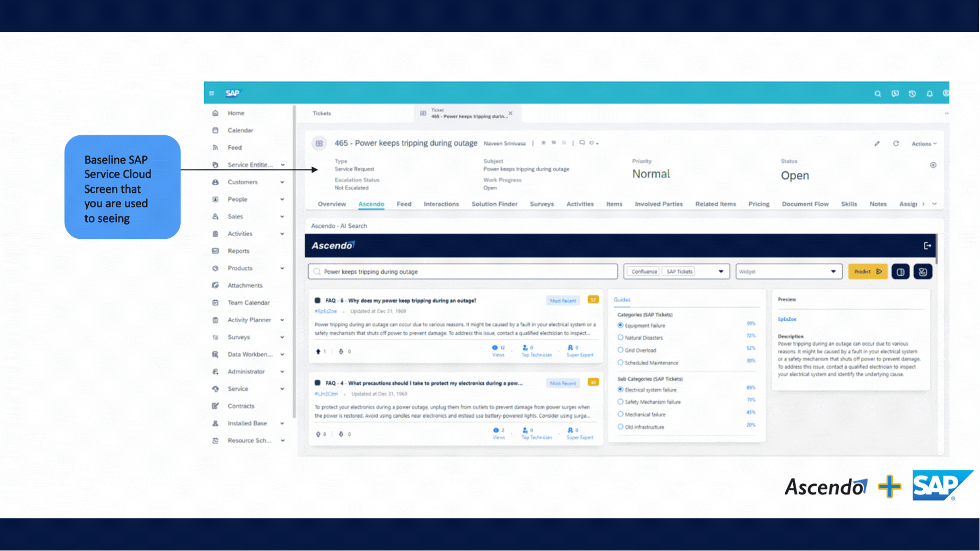
Task: Click the edit pencil icon on ticket
Action: click(x=877, y=143)
